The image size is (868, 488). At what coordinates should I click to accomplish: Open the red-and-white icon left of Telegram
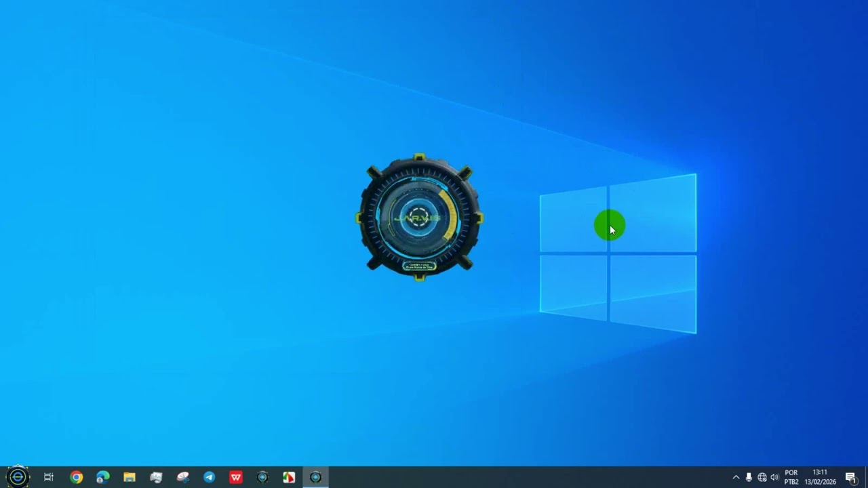point(183,477)
